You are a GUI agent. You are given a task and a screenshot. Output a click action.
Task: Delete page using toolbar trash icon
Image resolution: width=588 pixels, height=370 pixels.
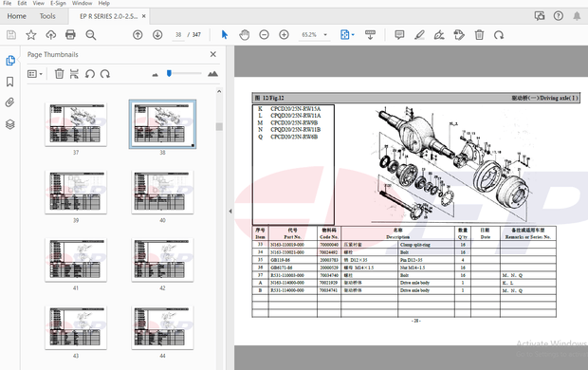point(479,35)
